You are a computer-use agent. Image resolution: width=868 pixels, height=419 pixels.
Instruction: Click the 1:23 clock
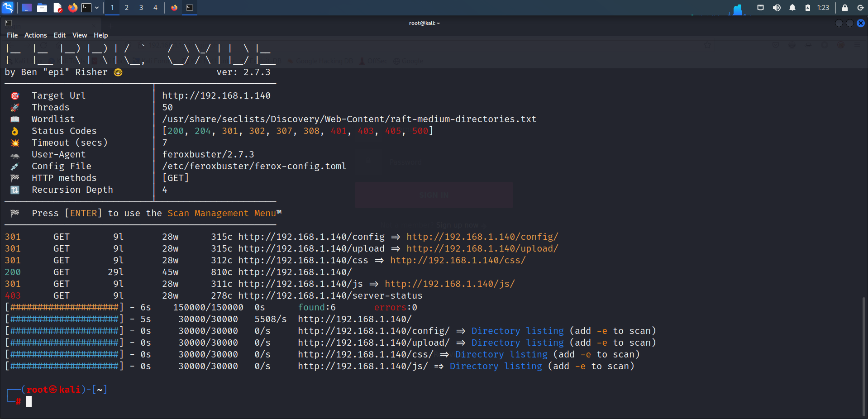click(x=823, y=8)
